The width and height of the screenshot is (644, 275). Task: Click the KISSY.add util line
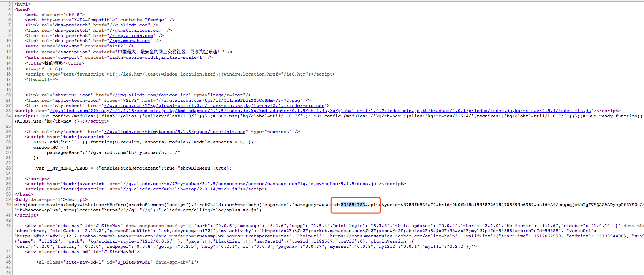click(x=145, y=142)
